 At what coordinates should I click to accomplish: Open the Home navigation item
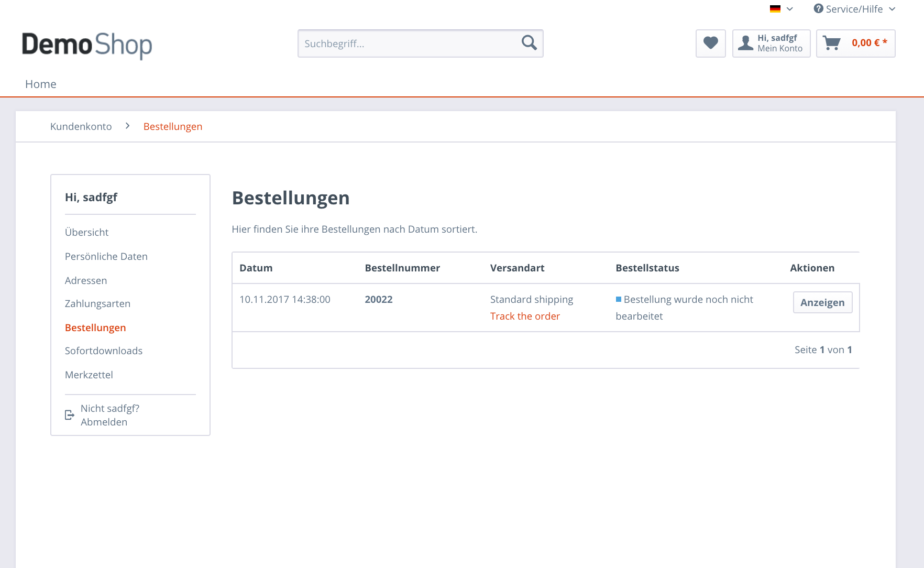click(x=41, y=84)
